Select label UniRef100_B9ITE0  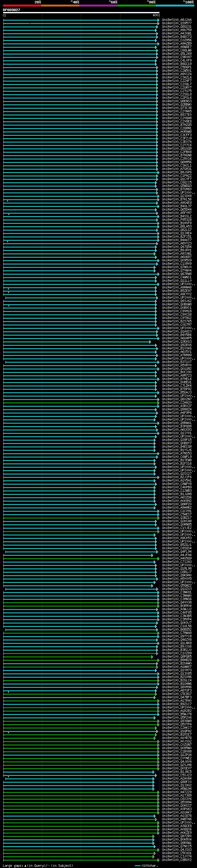point(177,115)
